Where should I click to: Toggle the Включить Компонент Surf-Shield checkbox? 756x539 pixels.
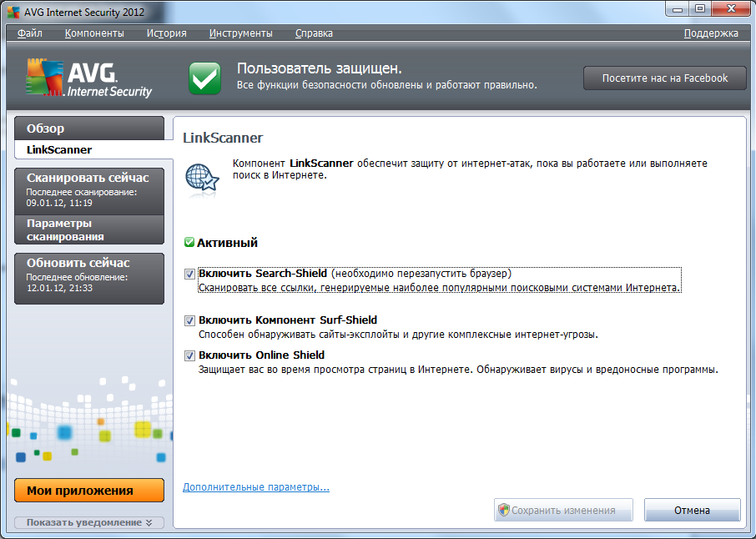(x=189, y=320)
